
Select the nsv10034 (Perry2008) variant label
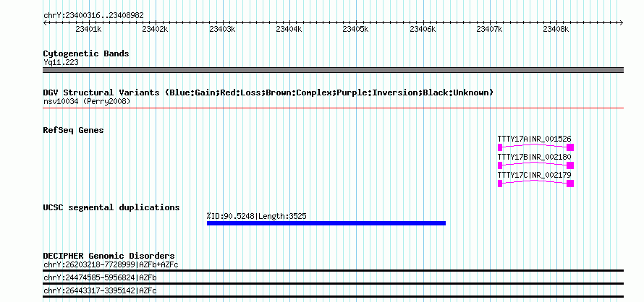tap(87, 101)
